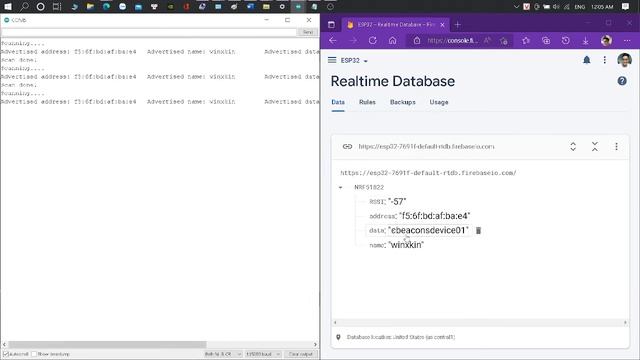Image resolution: width=640 pixels, height=360 pixels.
Task: Click serial monitor scrollbar left arrow
Action: pyautogui.click(x=4, y=344)
